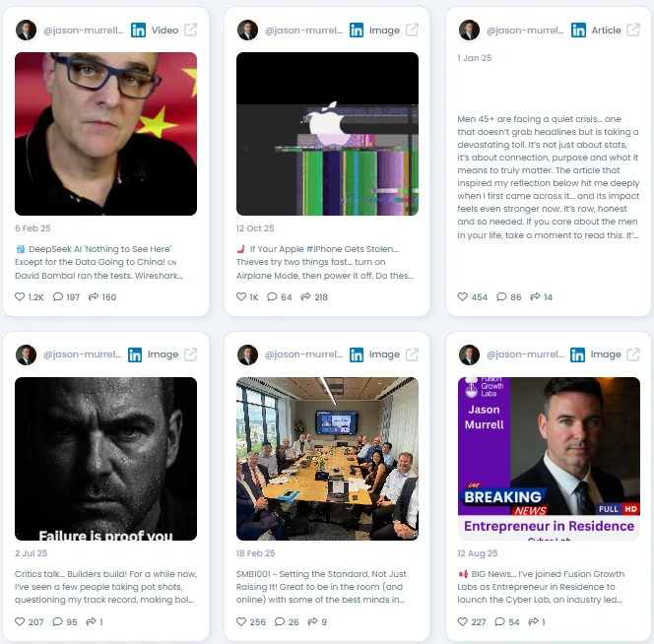Screen dimensions: 654x644
Task: Open the Breaking News Entrepreneur in Residence image
Action: click(549, 459)
